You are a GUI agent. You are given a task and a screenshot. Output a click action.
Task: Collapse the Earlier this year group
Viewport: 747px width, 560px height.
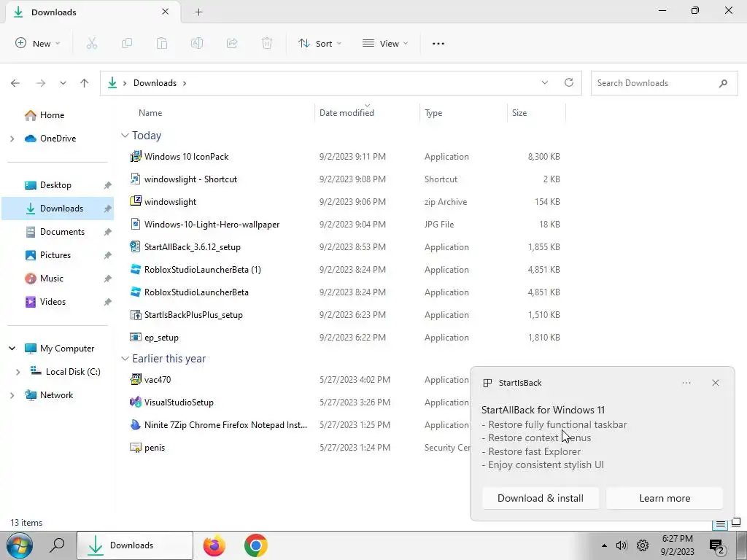pyautogui.click(x=125, y=359)
